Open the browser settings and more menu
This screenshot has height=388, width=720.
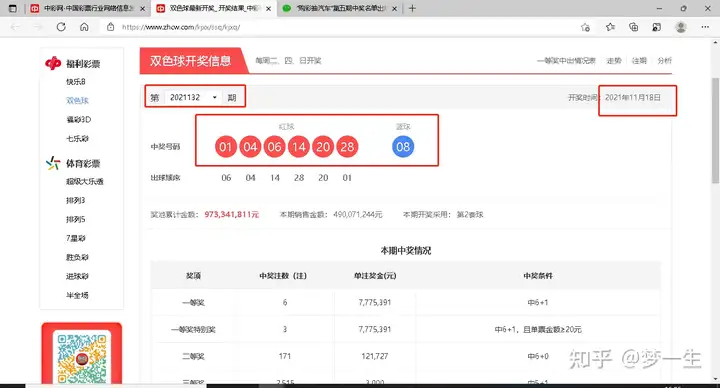tap(705, 27)
